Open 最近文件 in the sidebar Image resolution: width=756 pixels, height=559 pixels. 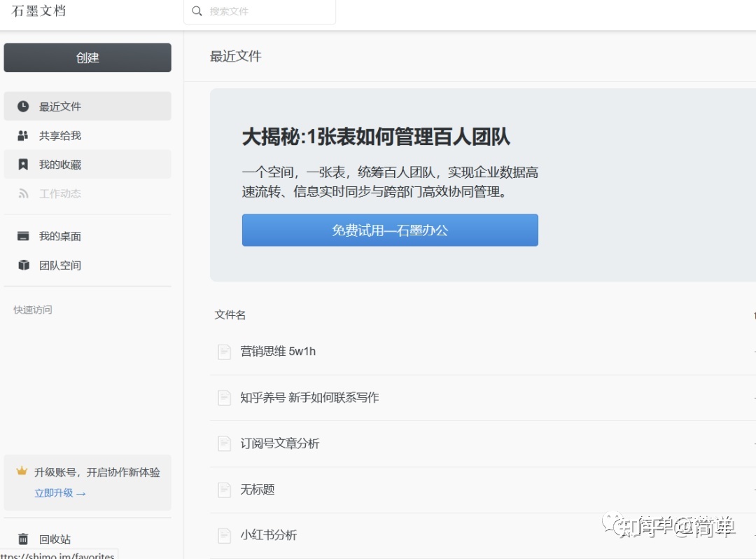pos(87,106)
